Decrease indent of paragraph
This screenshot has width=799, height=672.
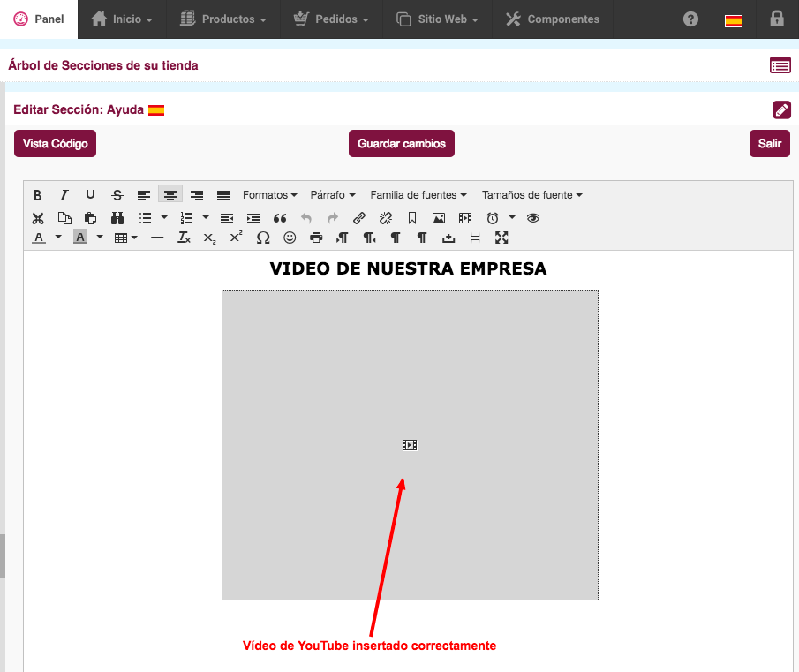(x=227, y=219)
